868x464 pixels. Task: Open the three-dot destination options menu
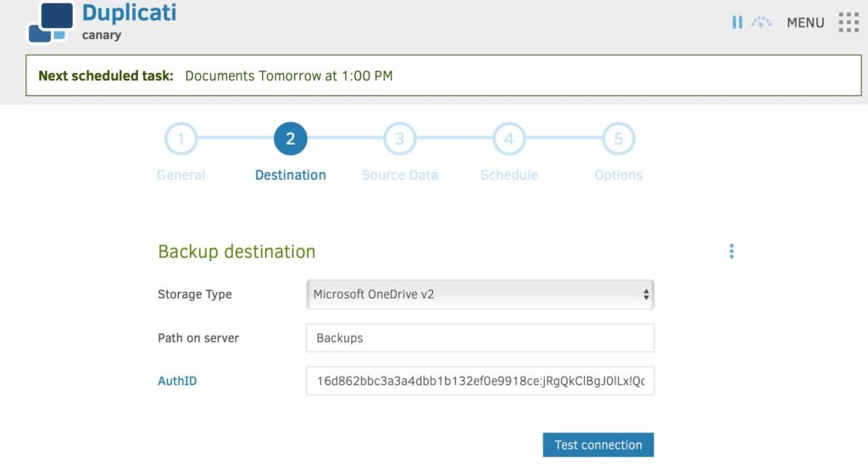pos(732,251)
